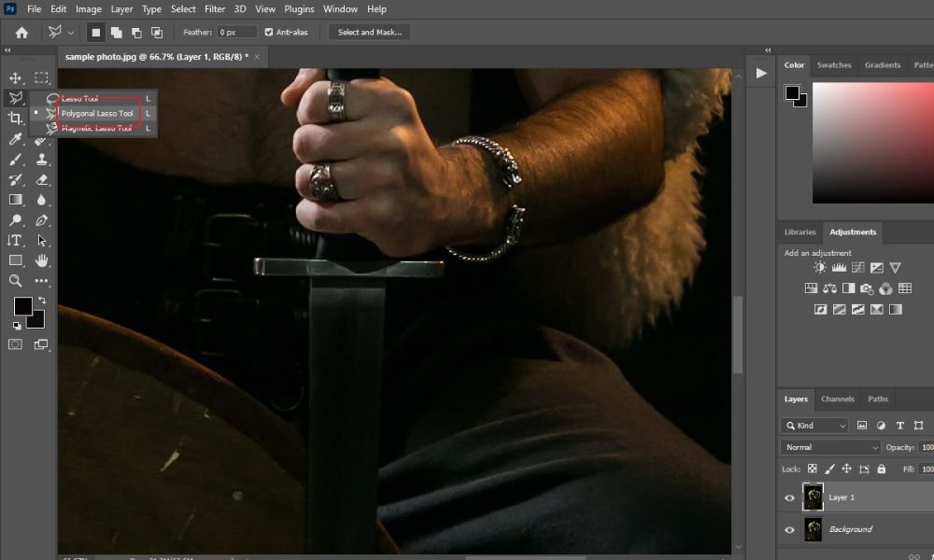The width and height of the screenshot is (934, 560).
Task: Click the Home button in options bar
Action: point(21,33)
